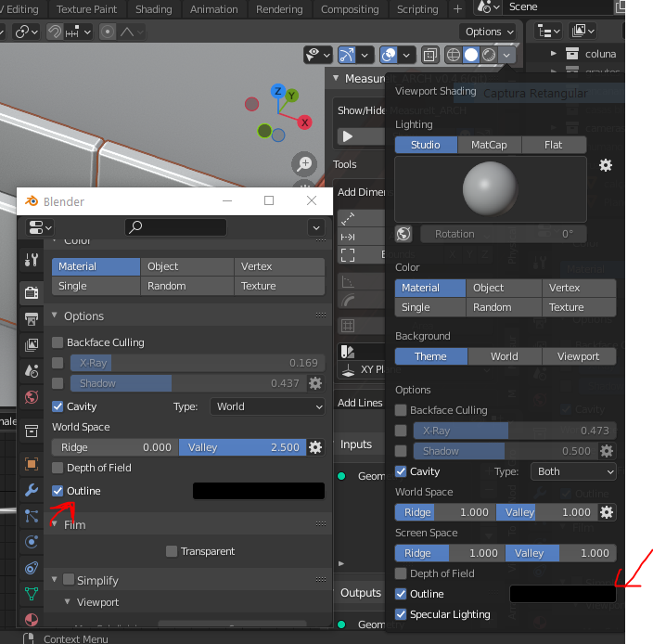Enable Backface Culling in Blender window

pyautogui.click(x=58, y=342)
